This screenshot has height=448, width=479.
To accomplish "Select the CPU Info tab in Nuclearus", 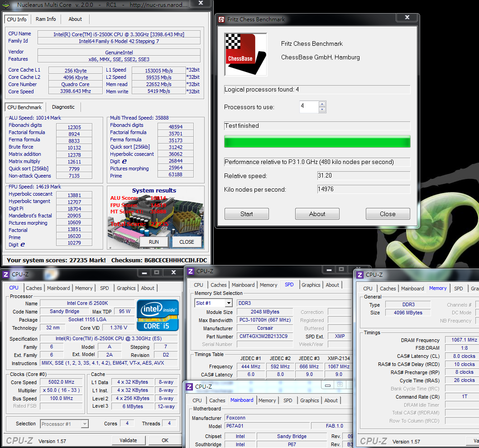I will 17,19.
